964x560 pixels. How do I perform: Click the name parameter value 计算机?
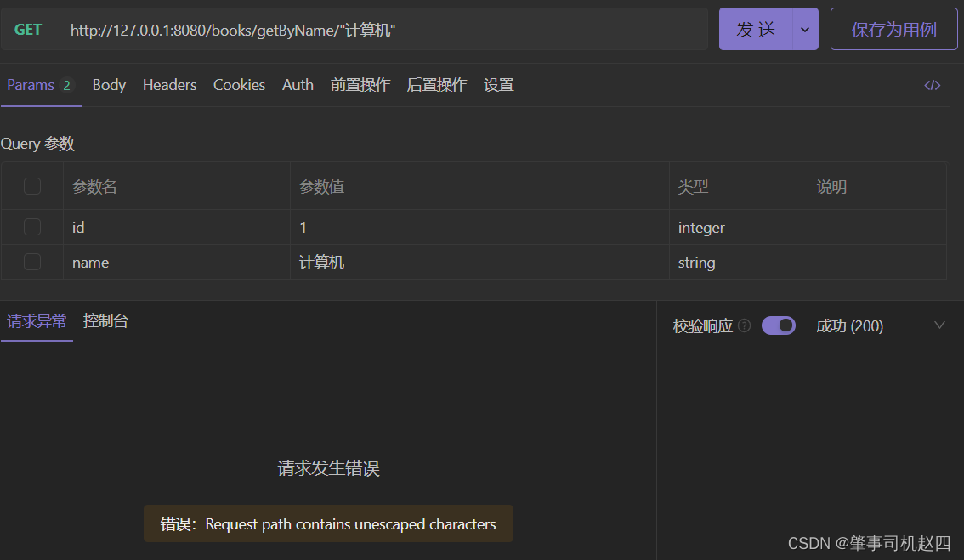pyautogui.click(x=322, y=263)
